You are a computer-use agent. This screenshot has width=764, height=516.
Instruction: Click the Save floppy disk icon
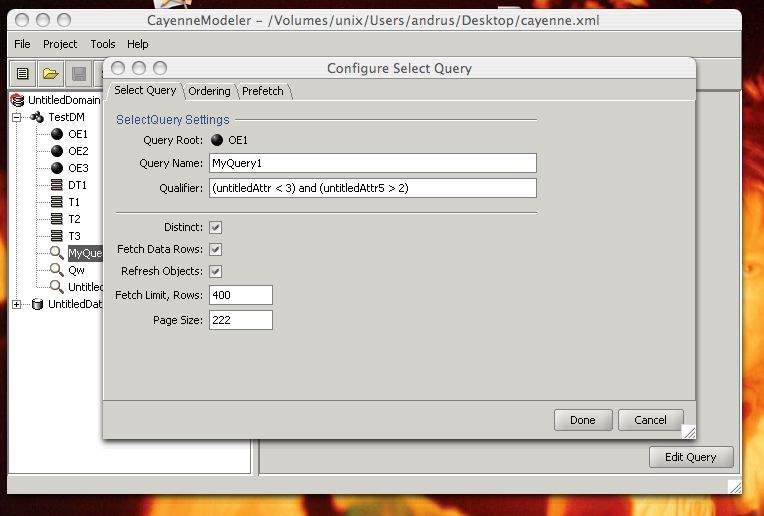(x=78, y=73)
